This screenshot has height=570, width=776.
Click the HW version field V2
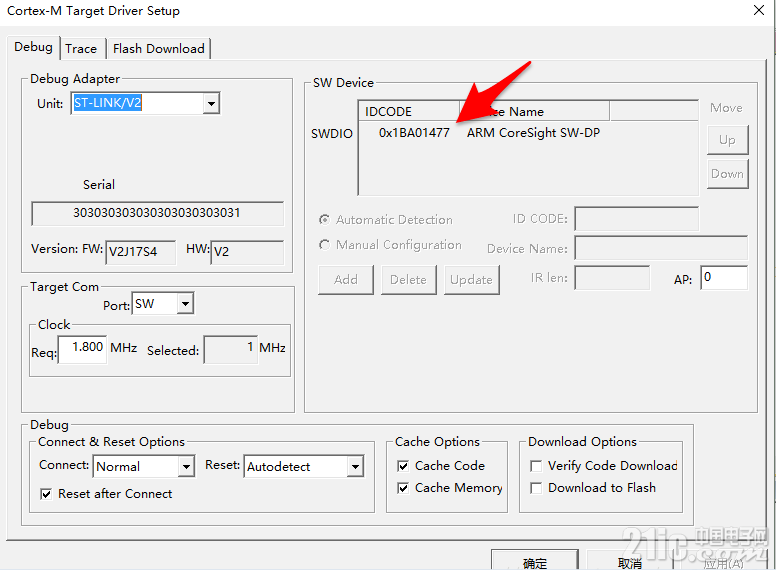point(247,252)
